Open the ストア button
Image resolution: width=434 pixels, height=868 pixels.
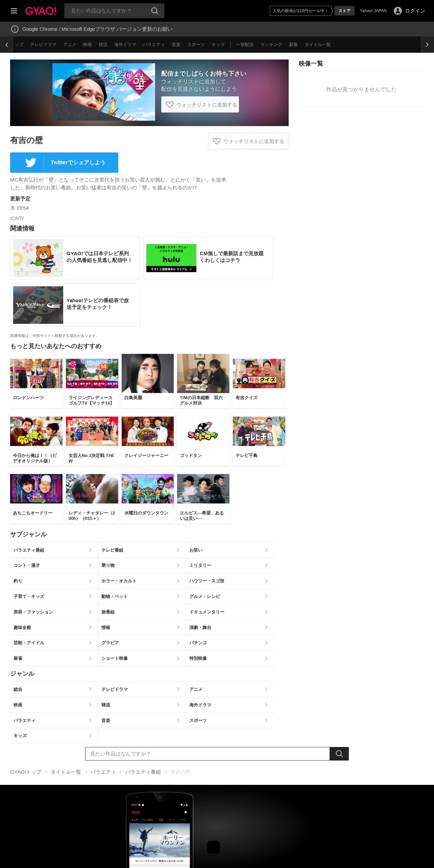pos(344,11)
